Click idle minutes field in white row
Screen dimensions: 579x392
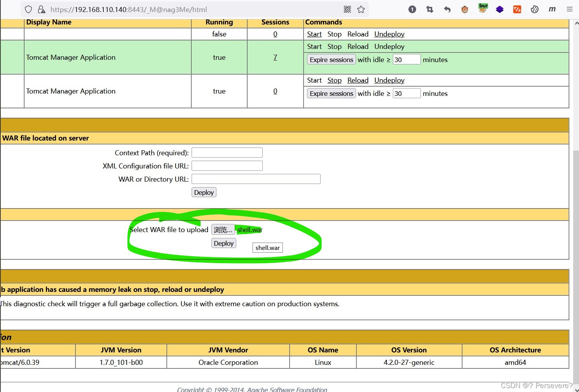point(407,94)
